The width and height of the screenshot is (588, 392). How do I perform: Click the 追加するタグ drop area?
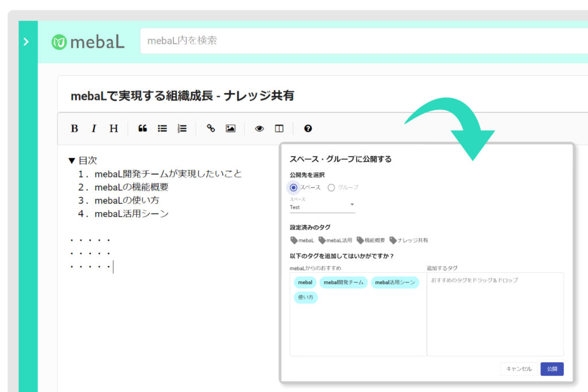click(495, 314)
